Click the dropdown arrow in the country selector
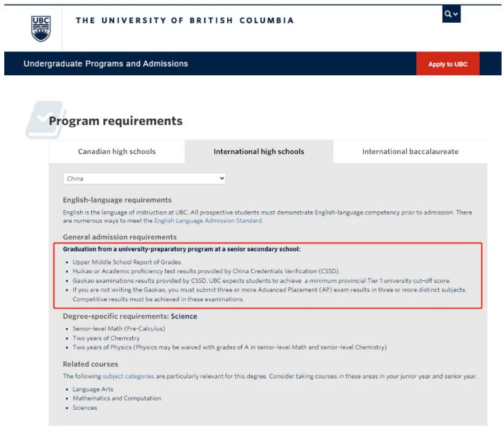504x433 pixels. coord(222,178)
